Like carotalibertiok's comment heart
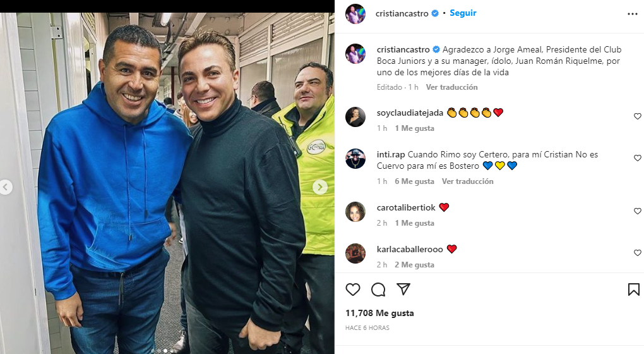Image resolution: width=644 pixels, height=354 pixels. 638,211
